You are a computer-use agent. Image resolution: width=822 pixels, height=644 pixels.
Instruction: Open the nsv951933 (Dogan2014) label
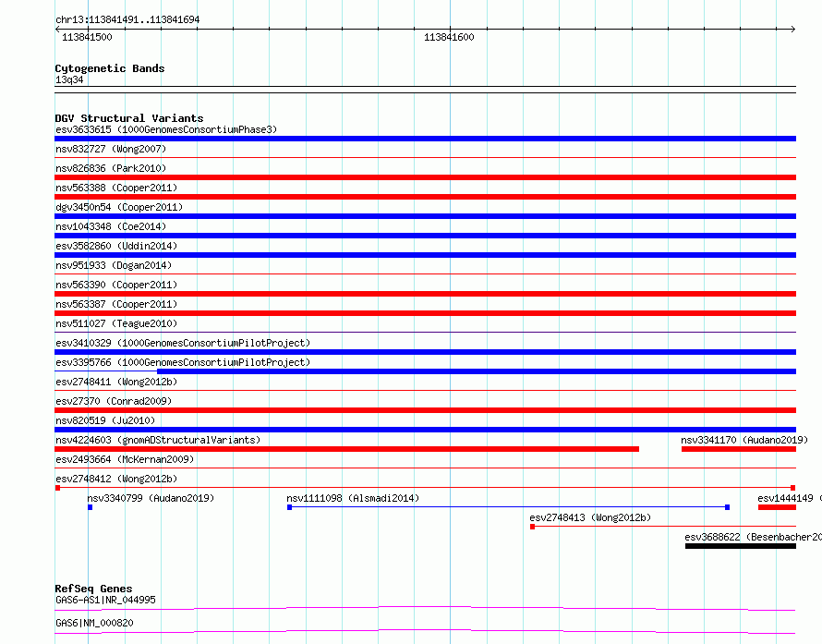(114, 265)
